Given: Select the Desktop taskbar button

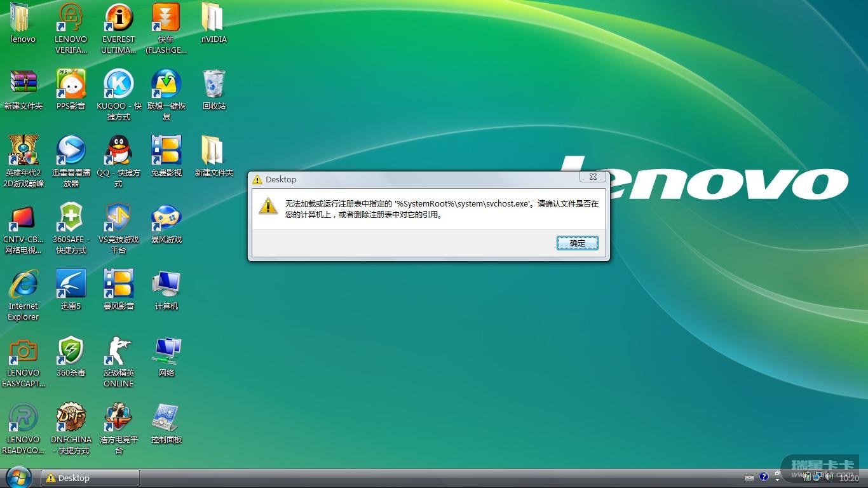Looking at the screenshot, I should click(x=90, y=478).
